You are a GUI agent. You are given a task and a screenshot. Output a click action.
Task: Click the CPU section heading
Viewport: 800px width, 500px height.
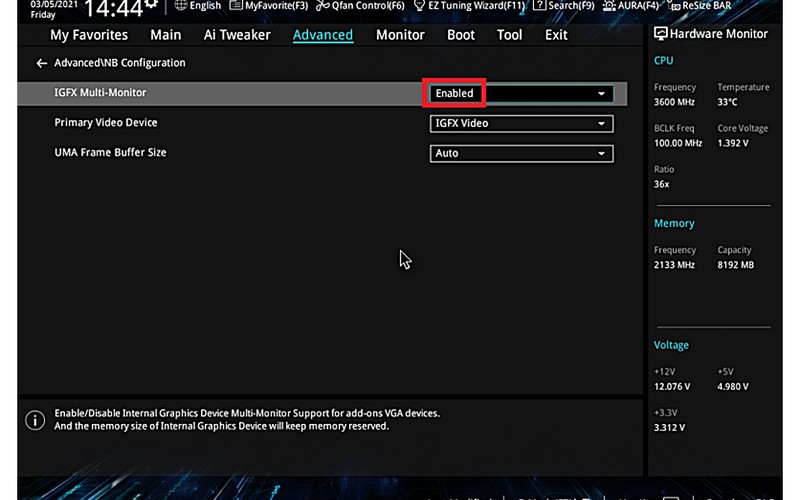click(x=663, y=60)
